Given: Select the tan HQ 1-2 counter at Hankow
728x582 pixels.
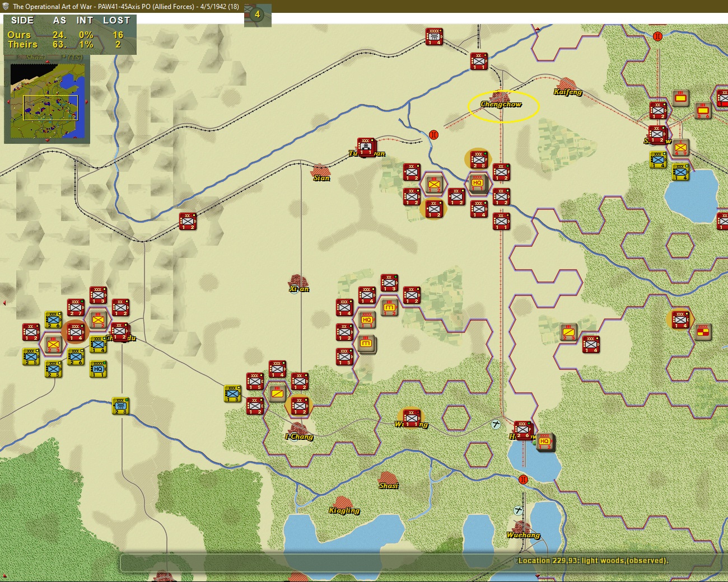Looking at the screenshot, I should (545, 442).
